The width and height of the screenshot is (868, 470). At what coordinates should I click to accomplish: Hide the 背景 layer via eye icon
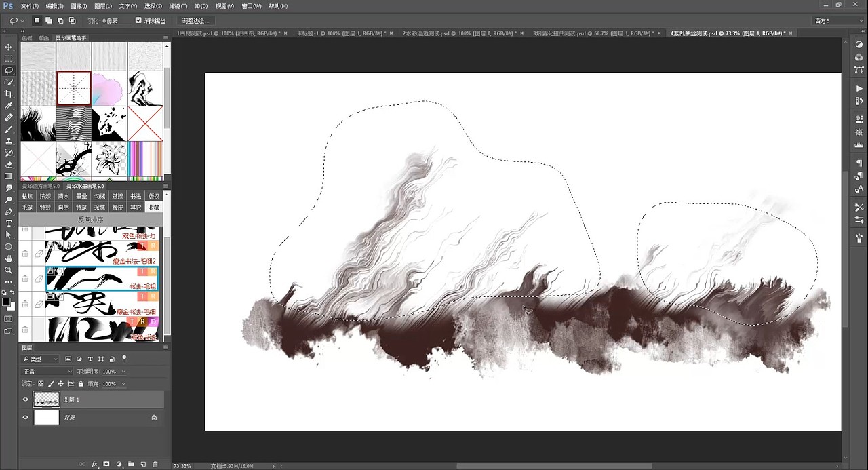click(x=26, y=417)
